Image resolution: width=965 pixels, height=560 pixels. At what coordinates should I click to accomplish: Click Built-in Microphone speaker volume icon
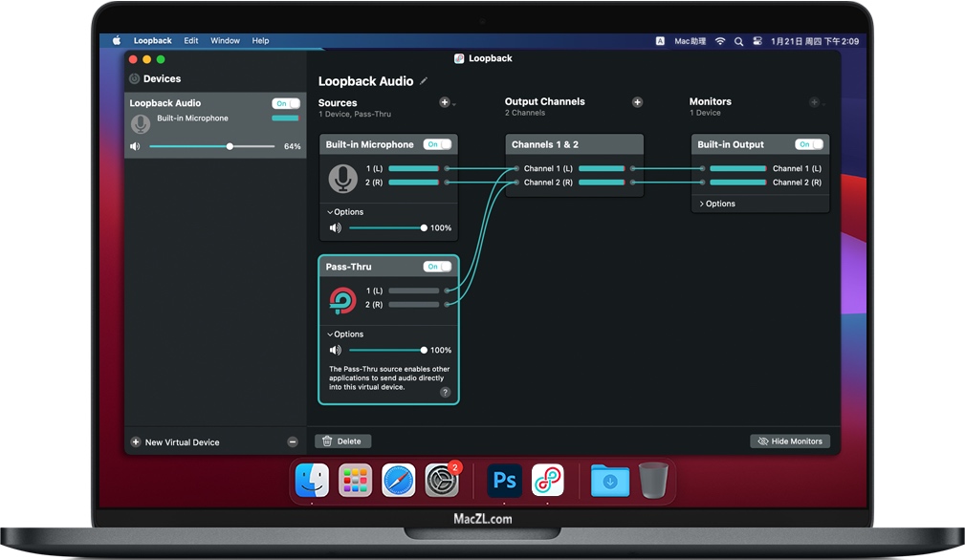336,228
